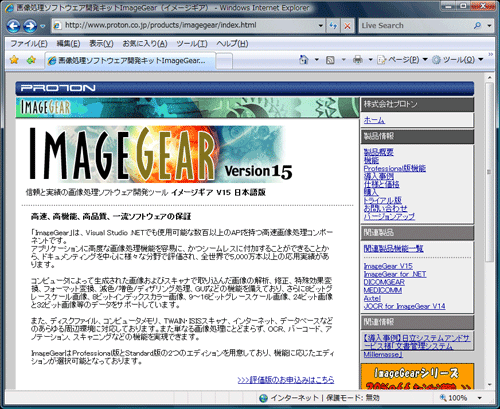Open the ファイル(F) menu

(29, 44)
